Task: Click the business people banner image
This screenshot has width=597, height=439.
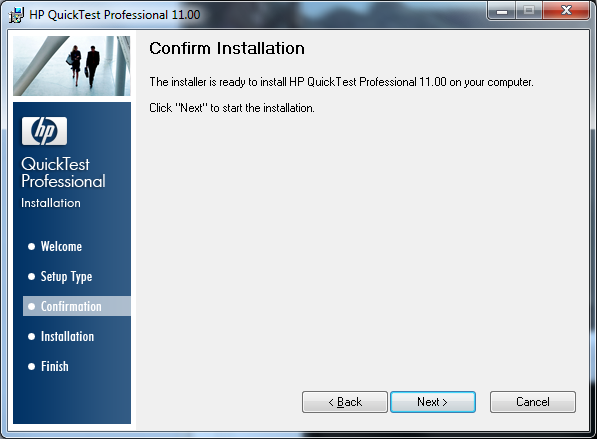Action: pos(72,66)
